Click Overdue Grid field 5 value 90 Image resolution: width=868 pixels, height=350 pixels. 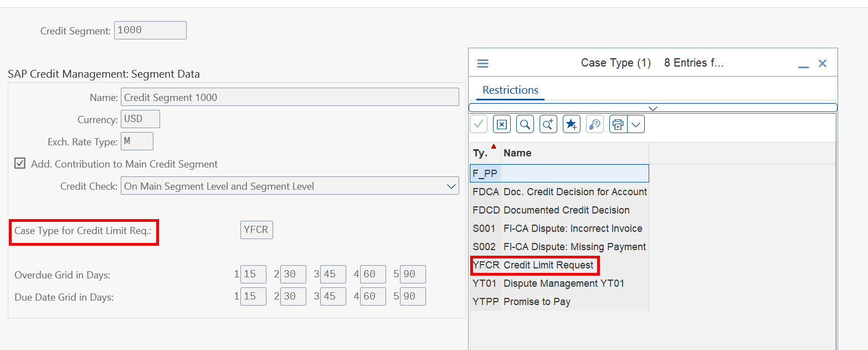[413, 275]
